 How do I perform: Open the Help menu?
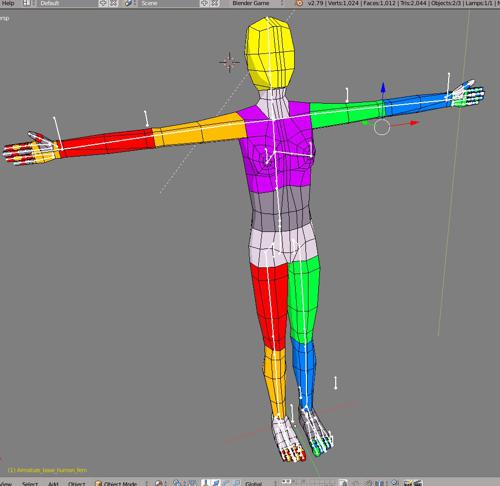tap(8, 3)
